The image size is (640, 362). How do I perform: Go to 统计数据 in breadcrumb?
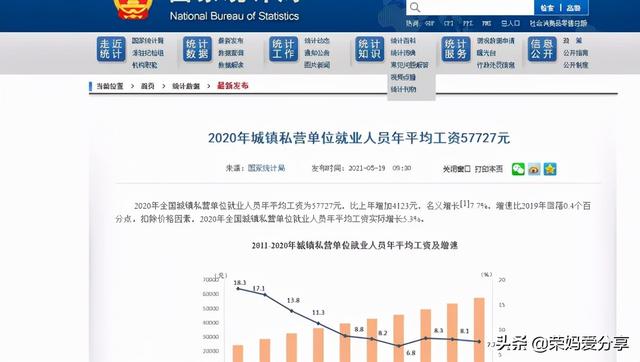point(186,86)
